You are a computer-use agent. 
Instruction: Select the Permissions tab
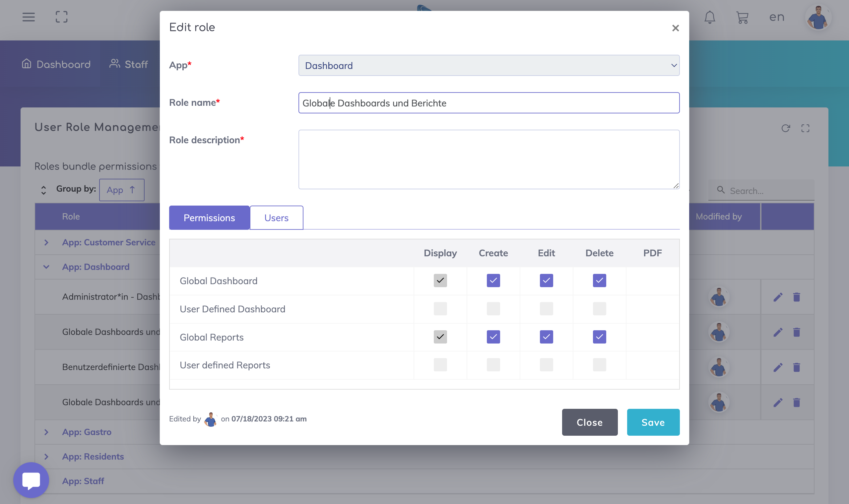pyautogui.click(x=209, y=218)
